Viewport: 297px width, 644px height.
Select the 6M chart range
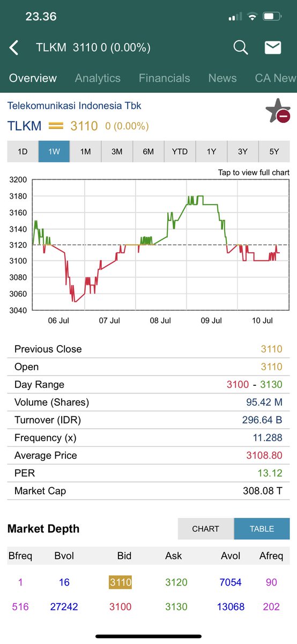point(148,151)
